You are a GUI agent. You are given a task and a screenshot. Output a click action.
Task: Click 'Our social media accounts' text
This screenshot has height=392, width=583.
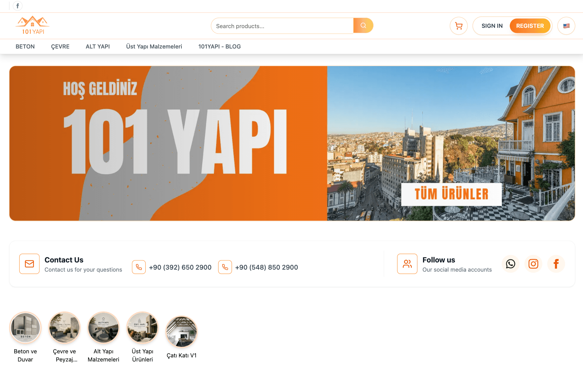(457, 270)
